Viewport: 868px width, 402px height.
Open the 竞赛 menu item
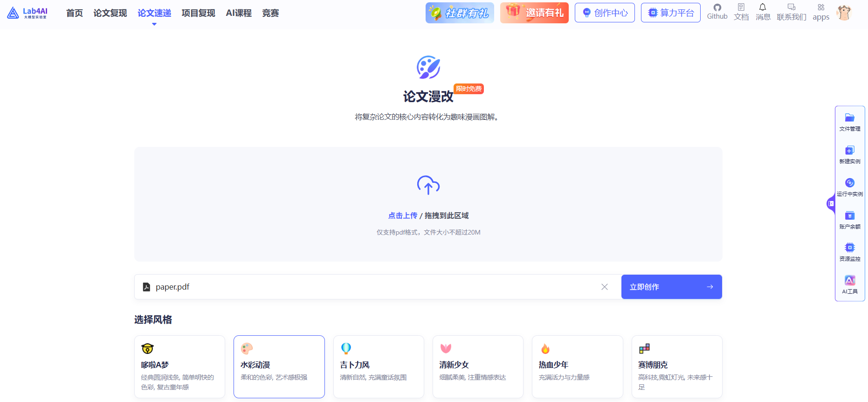[270, 13]
